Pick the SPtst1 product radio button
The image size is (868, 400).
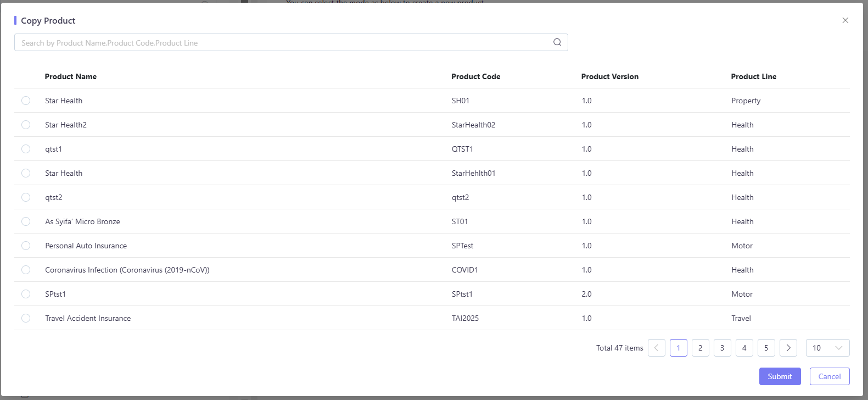click(x=26, y=294)
